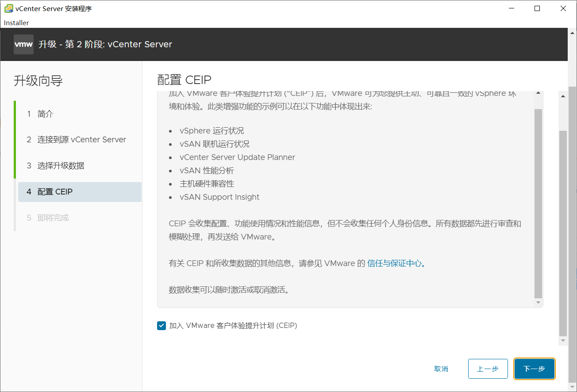Click the window scrollbar up arrow on the right
This screenshot has height=392, width=577.
click(563, 95)
